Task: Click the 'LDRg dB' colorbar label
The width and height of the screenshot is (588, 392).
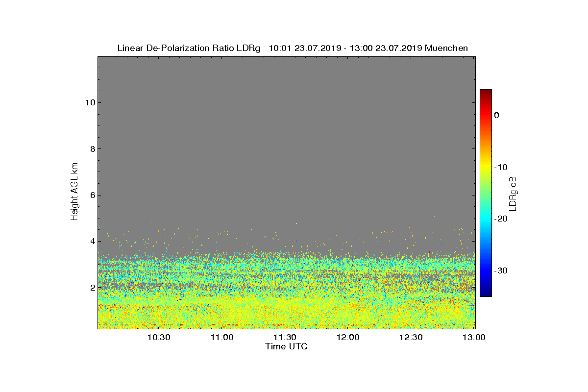Action: coord(513,193)
